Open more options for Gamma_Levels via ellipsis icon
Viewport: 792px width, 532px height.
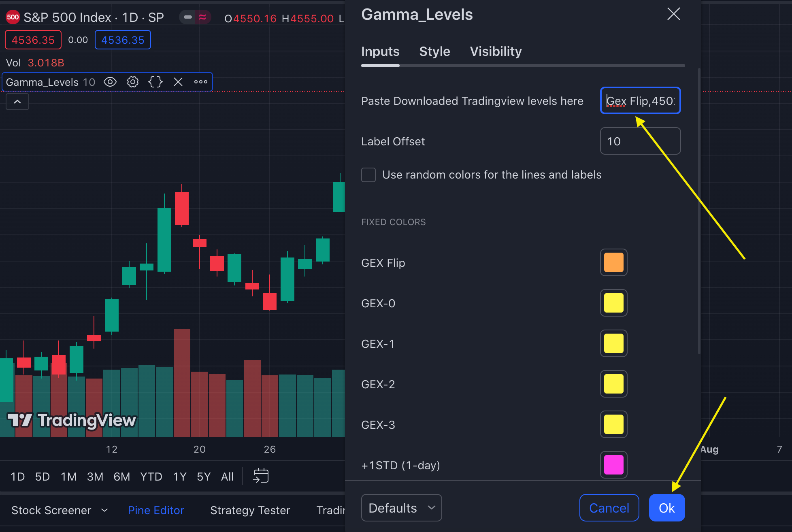(x=201, y=82)
